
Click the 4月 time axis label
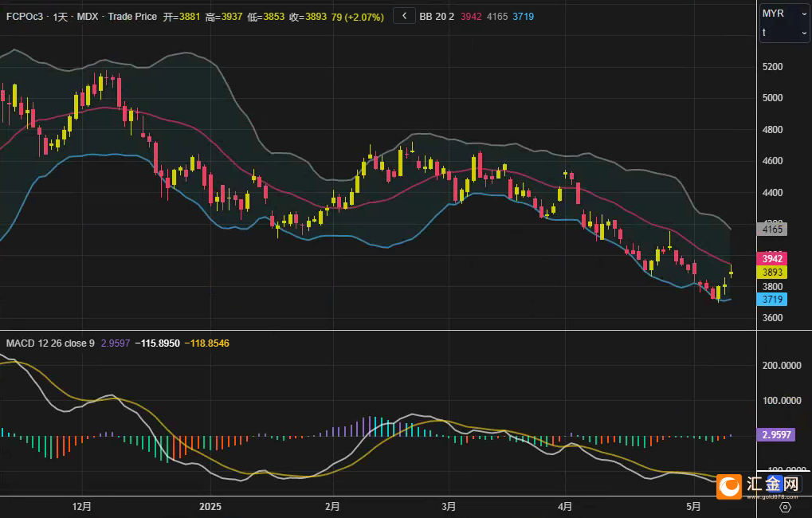(x=565, y=506)
